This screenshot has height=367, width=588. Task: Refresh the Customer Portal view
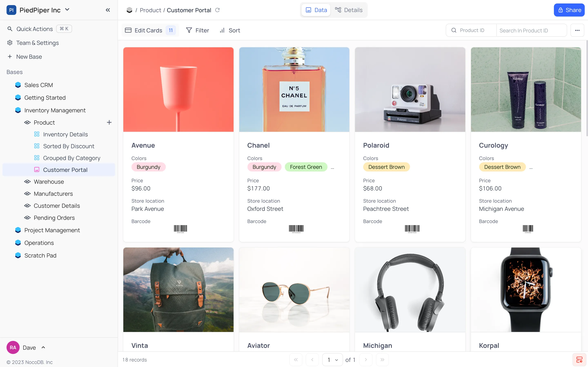click(x=218, y=10)
